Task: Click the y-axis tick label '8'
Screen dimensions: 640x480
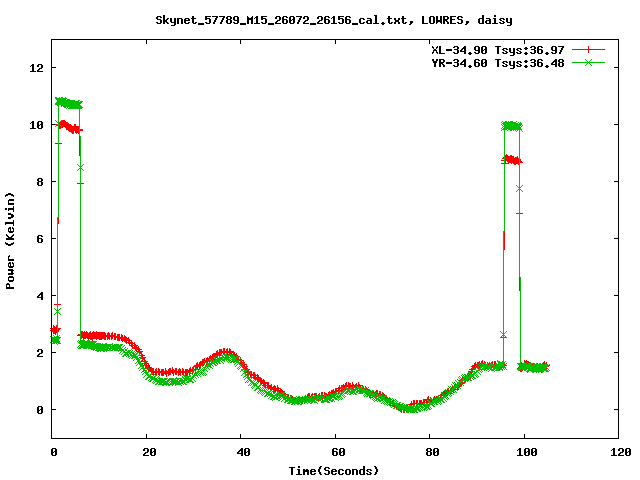Action: click(x=40, y=182)
